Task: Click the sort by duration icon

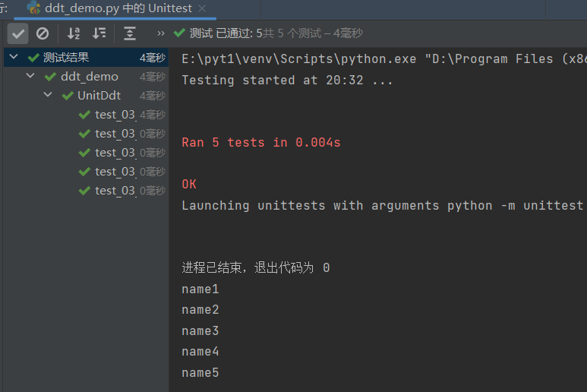Action: (99, 33)
